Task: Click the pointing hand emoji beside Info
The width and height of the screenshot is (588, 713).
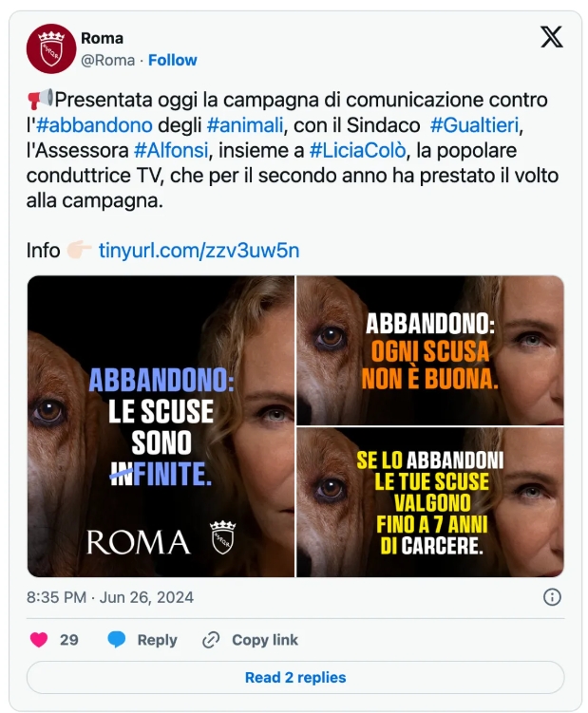Action: tap(79, 250)
